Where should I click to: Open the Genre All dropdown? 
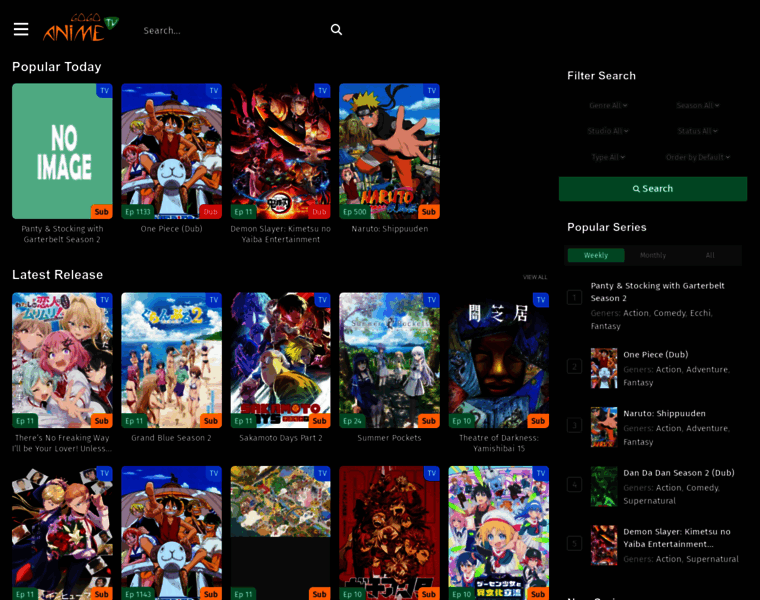click(x=608, y=105)
